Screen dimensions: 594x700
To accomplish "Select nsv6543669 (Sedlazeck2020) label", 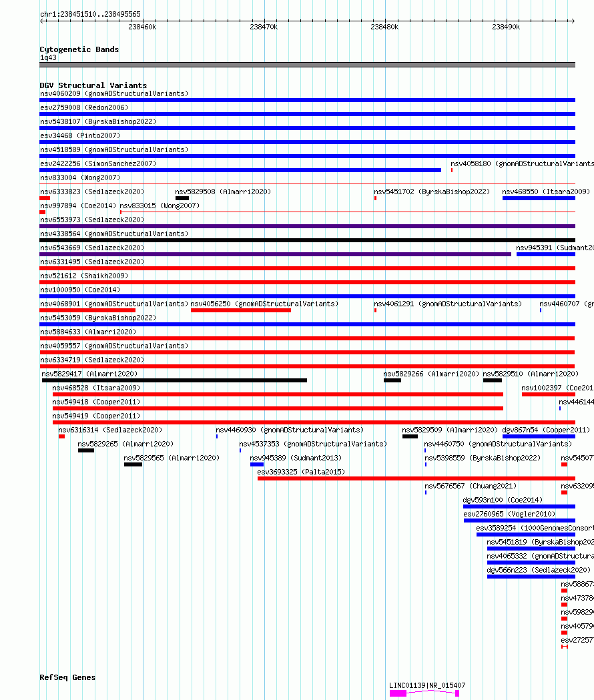I will [x=92, y=248].
